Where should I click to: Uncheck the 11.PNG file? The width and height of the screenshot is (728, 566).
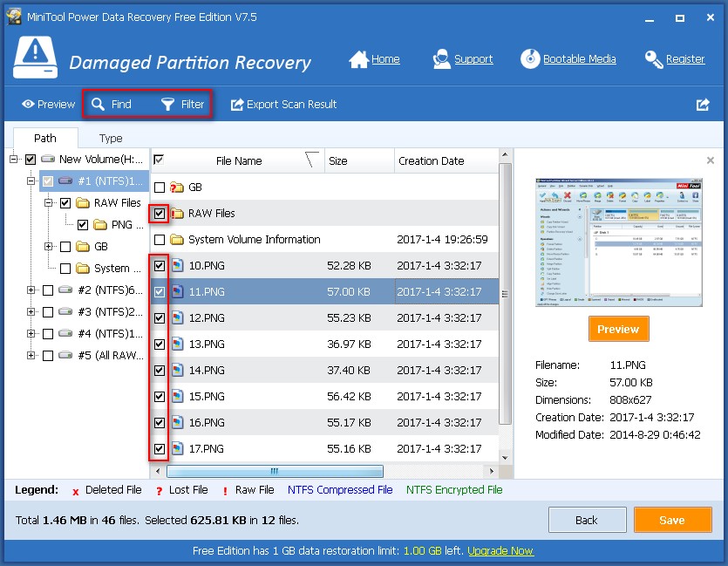(x=159, y=291)
